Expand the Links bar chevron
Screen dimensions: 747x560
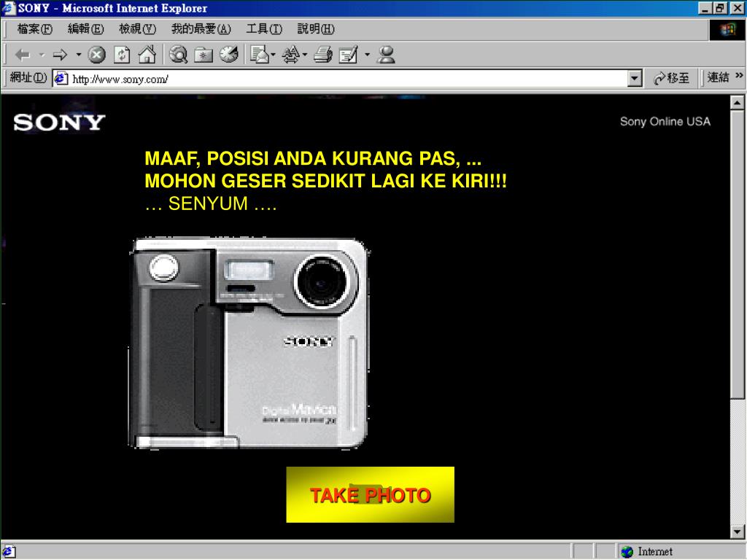(739, 75)
